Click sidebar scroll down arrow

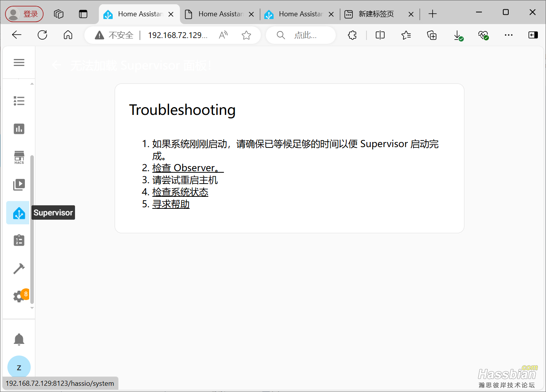[x=32, y=308]
